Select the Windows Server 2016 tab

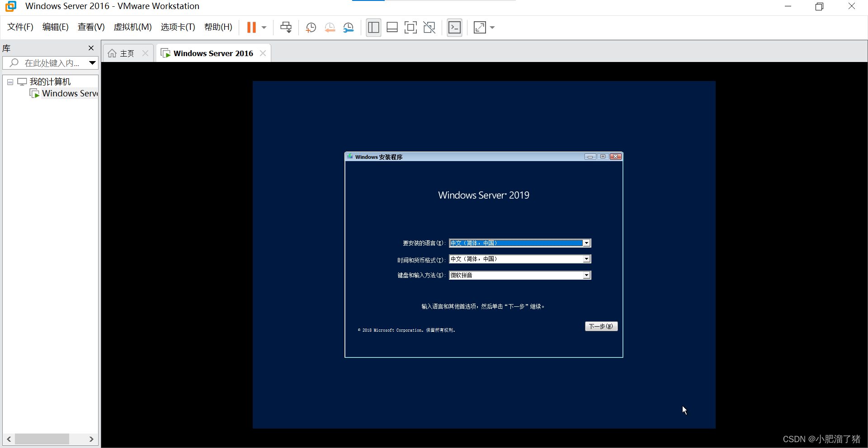coord(213,53)
